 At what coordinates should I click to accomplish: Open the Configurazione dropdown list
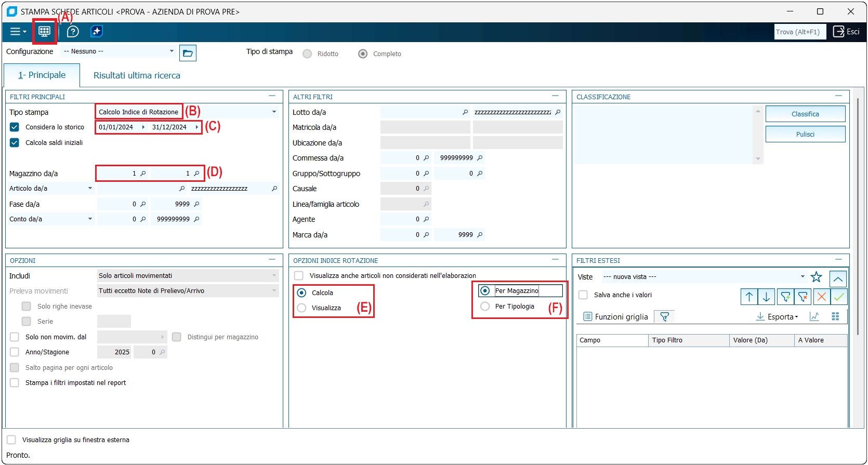(172, 51)
